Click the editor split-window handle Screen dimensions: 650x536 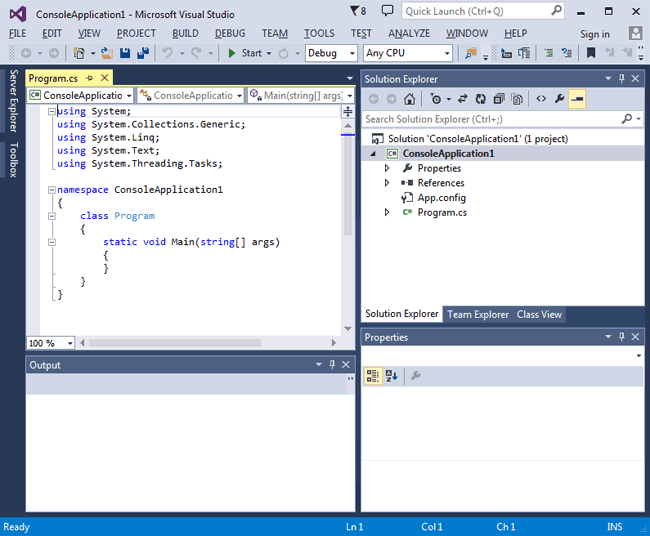(348, 111)
